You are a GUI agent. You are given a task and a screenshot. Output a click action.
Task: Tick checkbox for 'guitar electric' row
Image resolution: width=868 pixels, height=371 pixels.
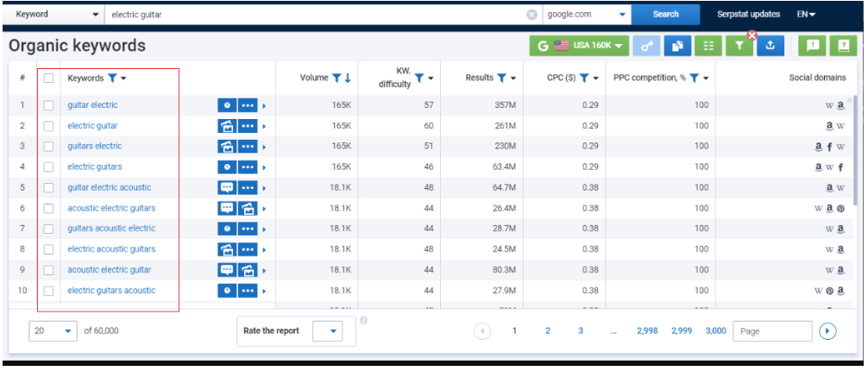[48, 105]
